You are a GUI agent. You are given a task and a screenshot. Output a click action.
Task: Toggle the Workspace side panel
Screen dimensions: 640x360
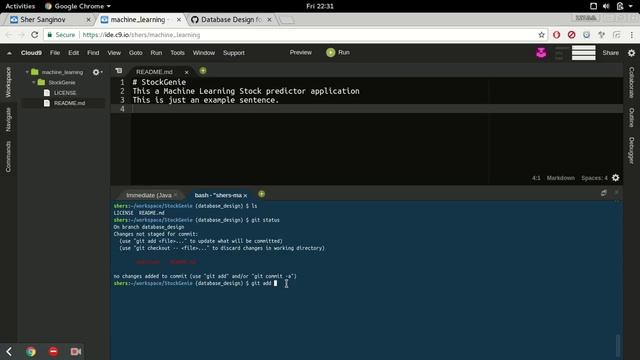click(x=8, y=82)
